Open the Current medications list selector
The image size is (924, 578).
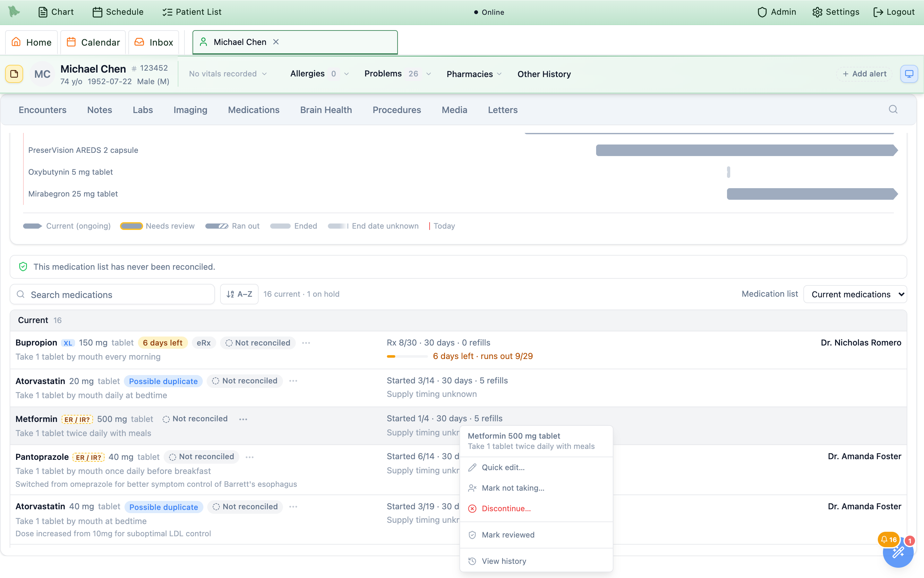855,294
